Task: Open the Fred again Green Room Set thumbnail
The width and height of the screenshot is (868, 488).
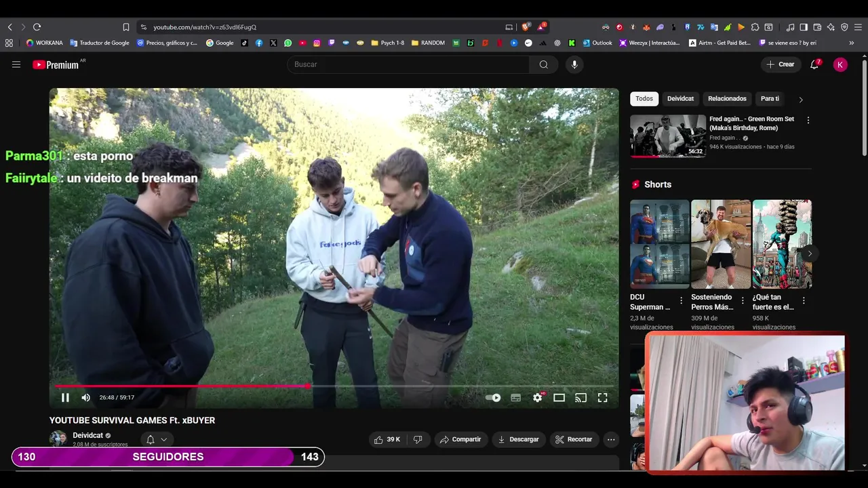Action: (x=668, y=136)
